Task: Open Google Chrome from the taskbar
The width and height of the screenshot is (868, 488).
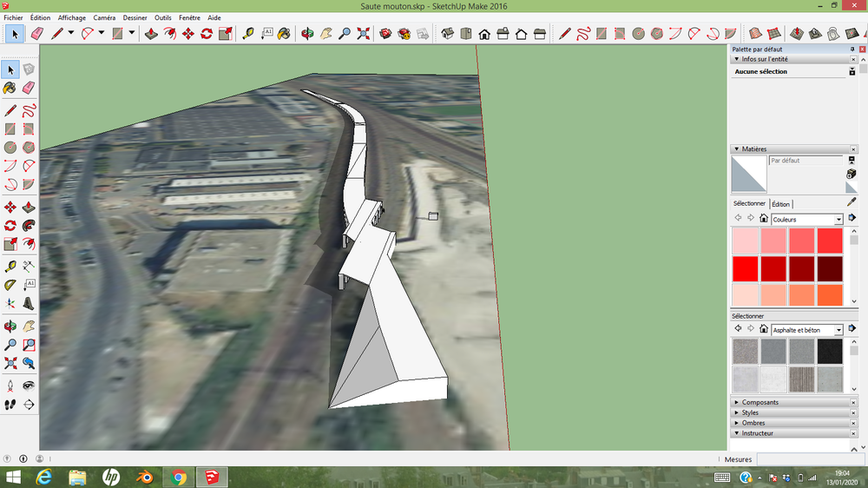Action: [178, 477]
